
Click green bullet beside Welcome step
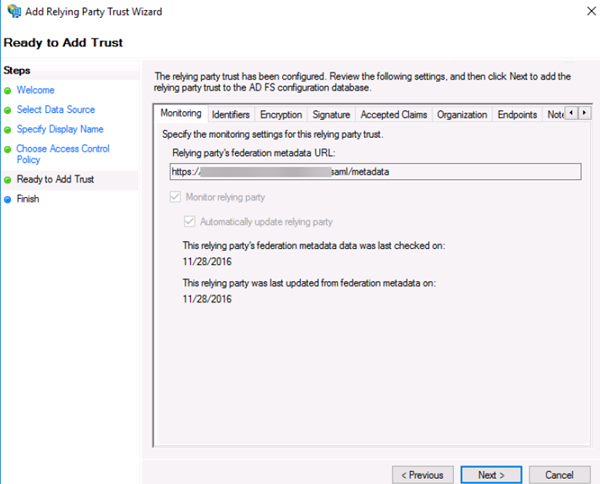7,91
